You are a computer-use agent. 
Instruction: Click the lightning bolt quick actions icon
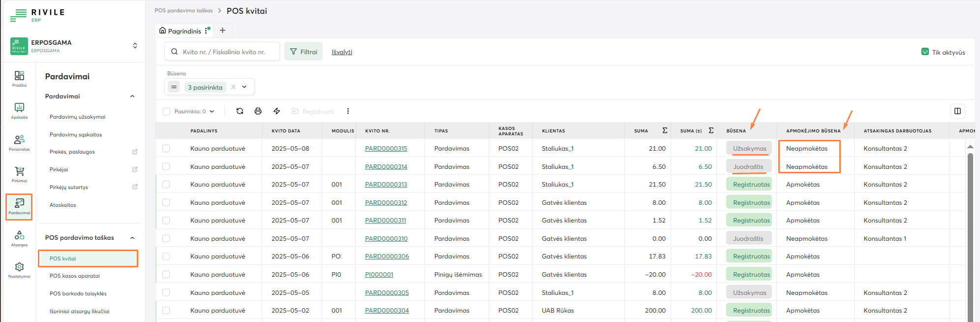(276, 111)
